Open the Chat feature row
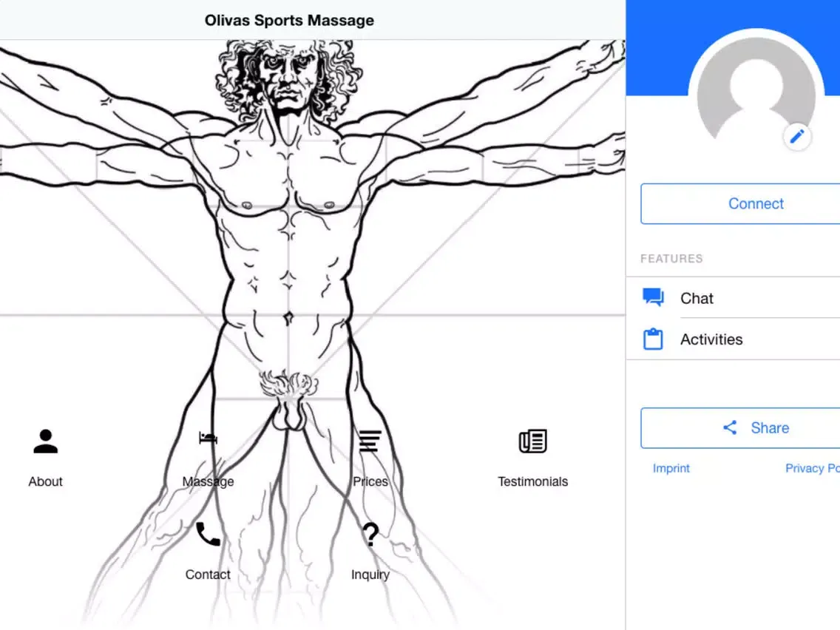840x630 pixels. (x=733, y=298)
